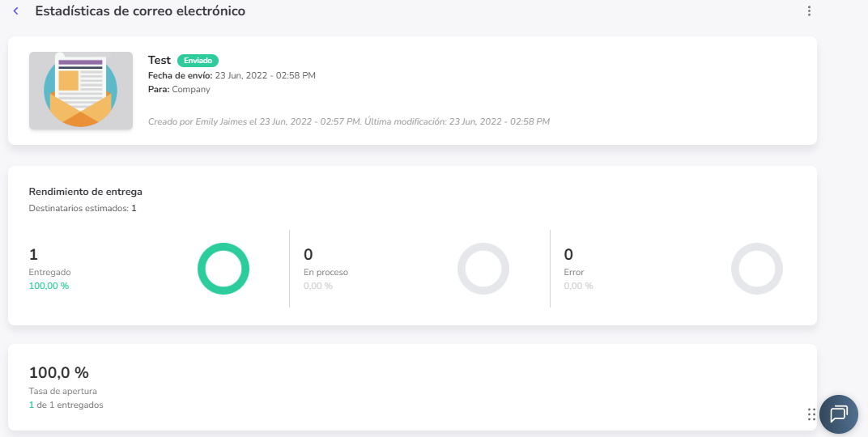The width and height of the screenshot is (868, 437).
Task: Open the three-dot options menu
Action: (809, 11)
